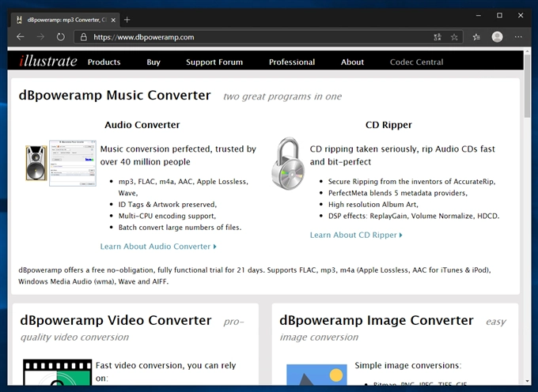Click the illustrate logo
This screenshot has height=392, width=538.
tap(48, 61)
